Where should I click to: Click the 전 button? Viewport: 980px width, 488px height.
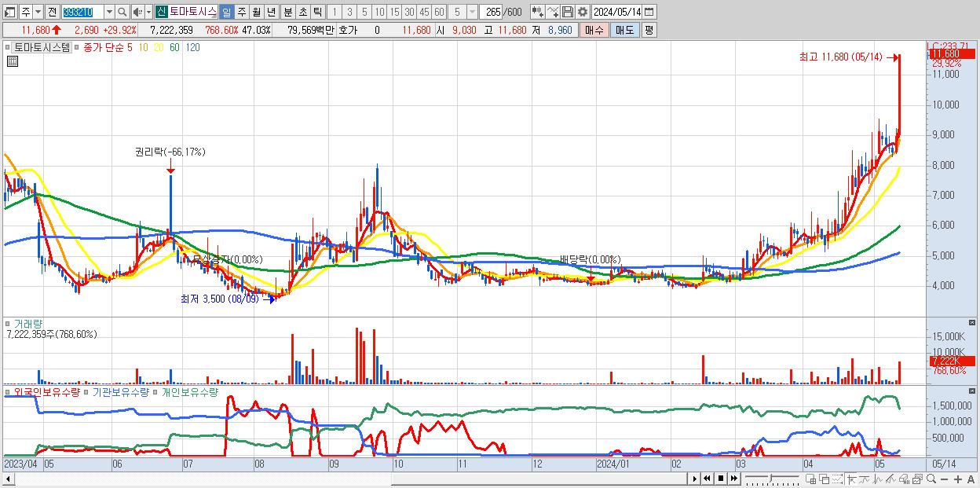click(x=52, y=12)
